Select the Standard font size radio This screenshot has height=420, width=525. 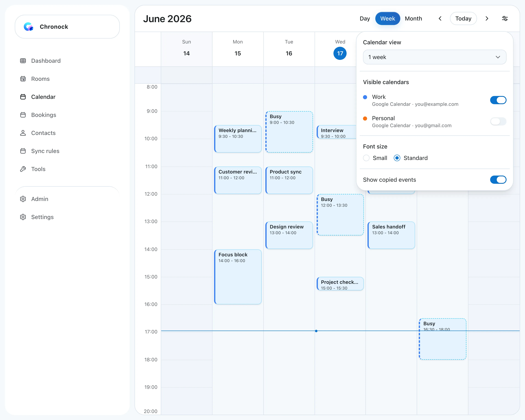click(397, 158)
